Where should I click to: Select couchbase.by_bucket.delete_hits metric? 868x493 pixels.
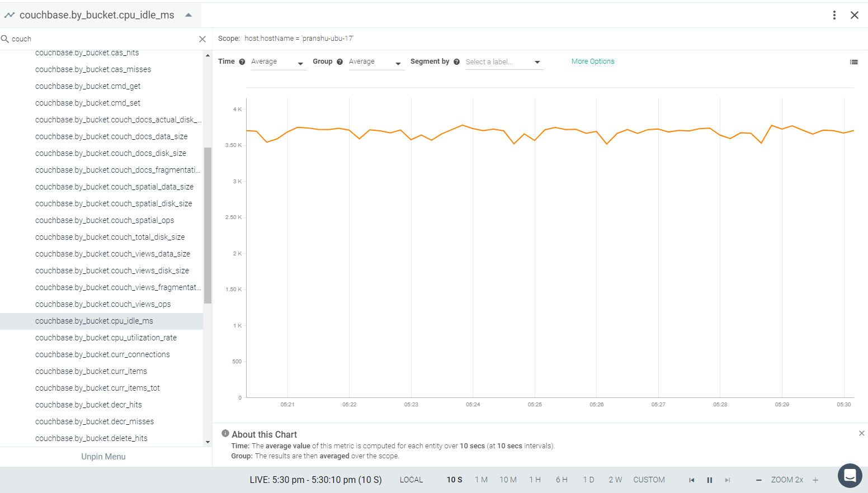click(101, 438)
